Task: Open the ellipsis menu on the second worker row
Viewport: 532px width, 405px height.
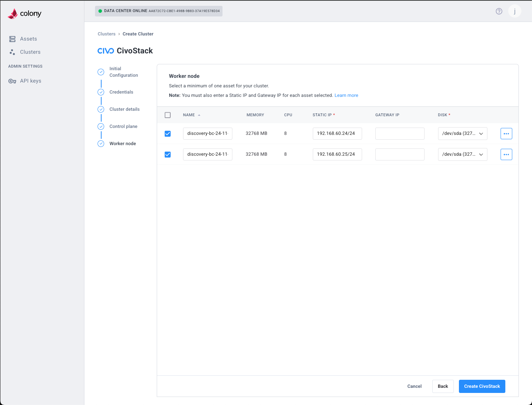Action: [x=506, y=154]
